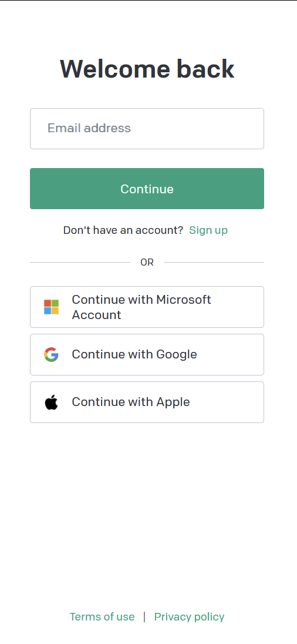Click the Microsoft four-square logo icon

(51, 307)
